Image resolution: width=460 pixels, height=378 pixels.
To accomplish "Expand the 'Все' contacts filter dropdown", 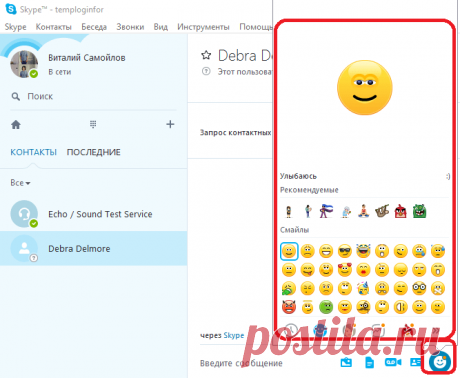I will pos(20,183).
